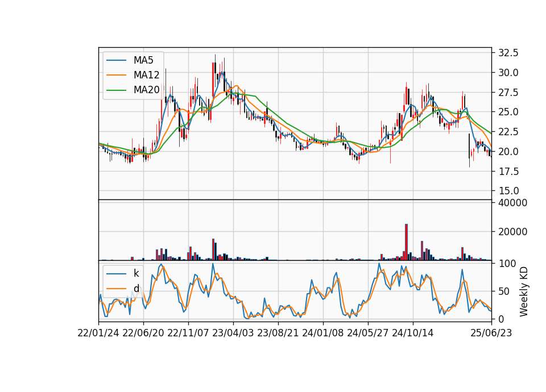Click the 15.0 price axis value
546x392 pixels.
(x=508, y=191)
